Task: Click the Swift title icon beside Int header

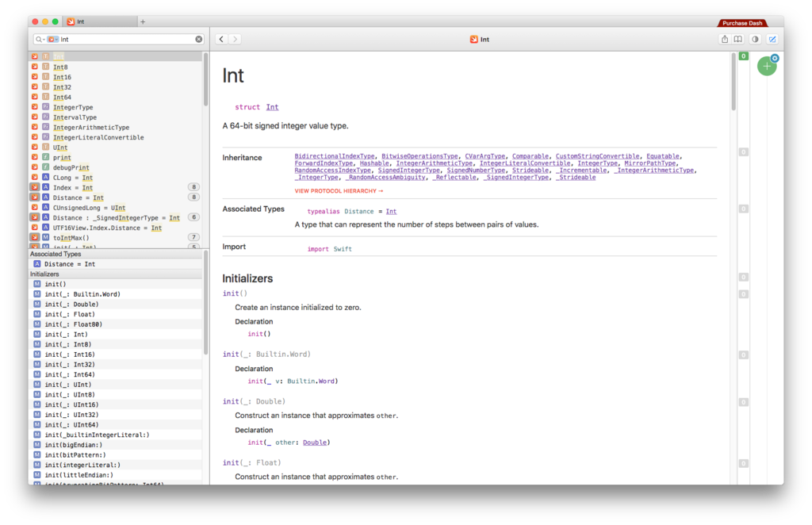Action: click(x=474, y=40)
